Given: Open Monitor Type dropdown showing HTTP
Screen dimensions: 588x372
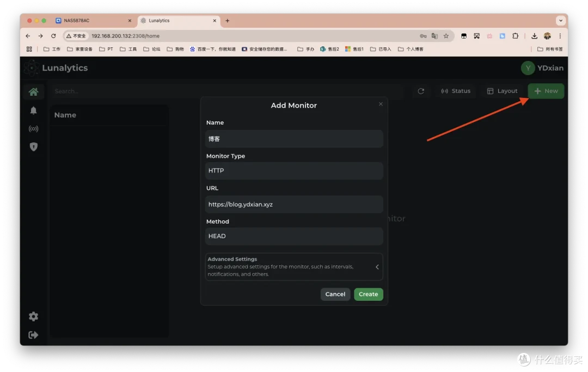Looking at the screenshot, I should 294,171.
